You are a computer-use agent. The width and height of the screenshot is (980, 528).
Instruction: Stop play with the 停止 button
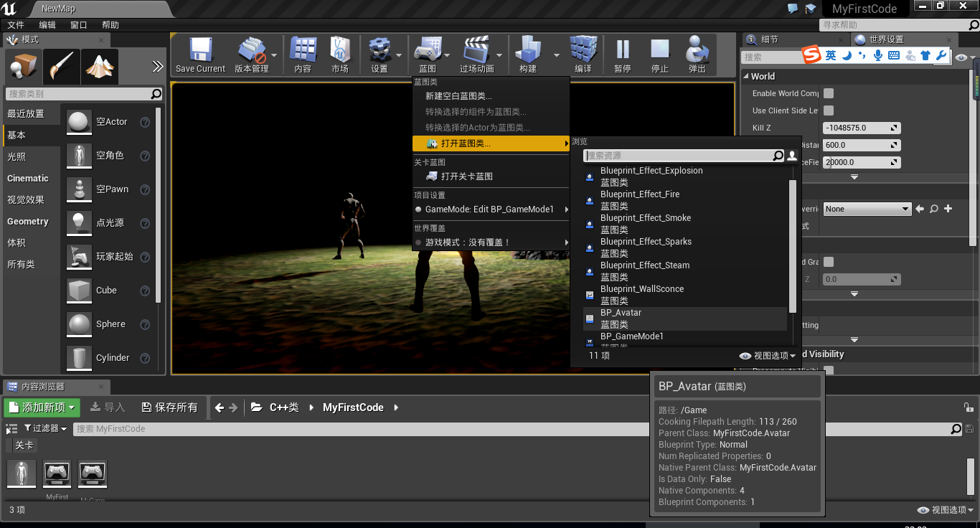[660, 50]
